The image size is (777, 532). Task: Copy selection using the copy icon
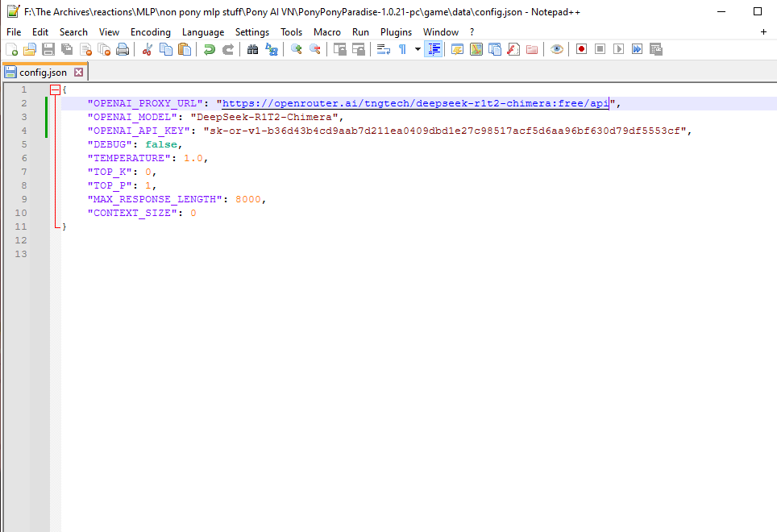166,49
